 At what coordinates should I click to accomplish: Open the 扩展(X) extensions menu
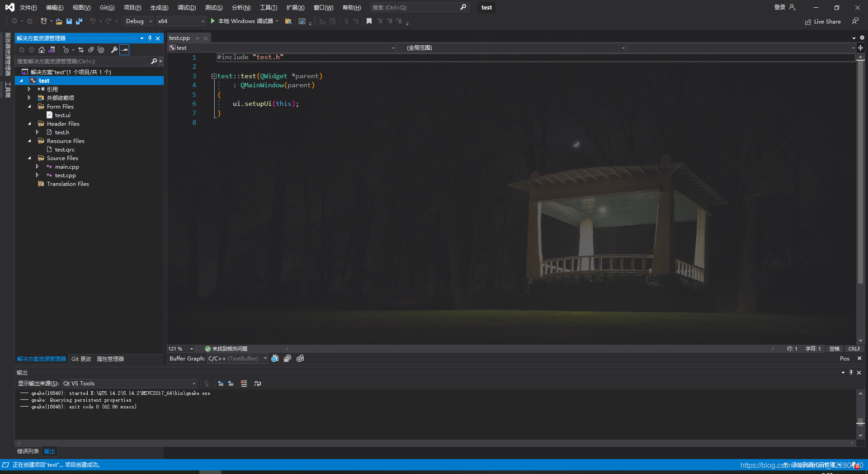(x=295, y=7)
